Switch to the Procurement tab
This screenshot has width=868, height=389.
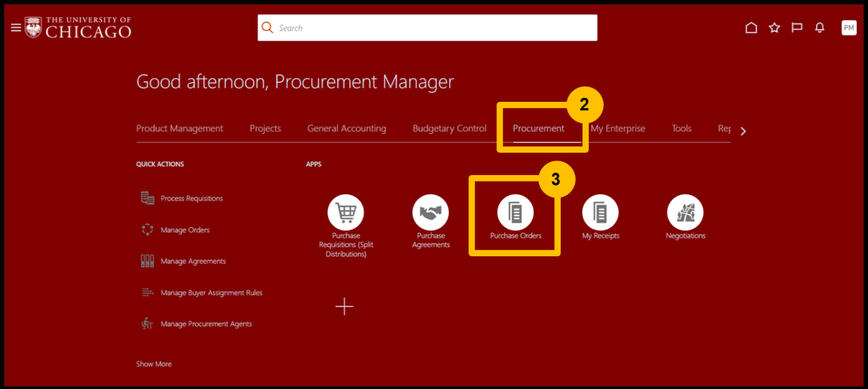point(538,128)
